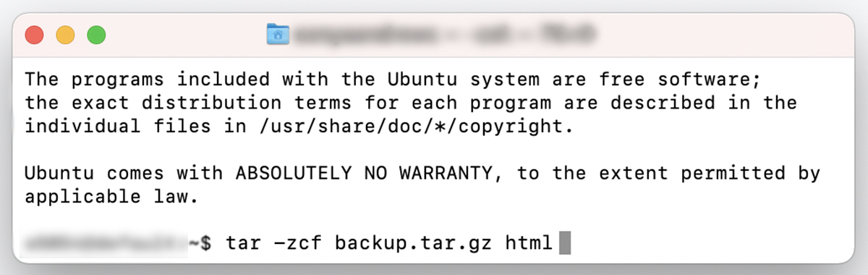This screenshot has width=868, height=275.
Task: Click the blurred window title text
Action: click(446, 34)
